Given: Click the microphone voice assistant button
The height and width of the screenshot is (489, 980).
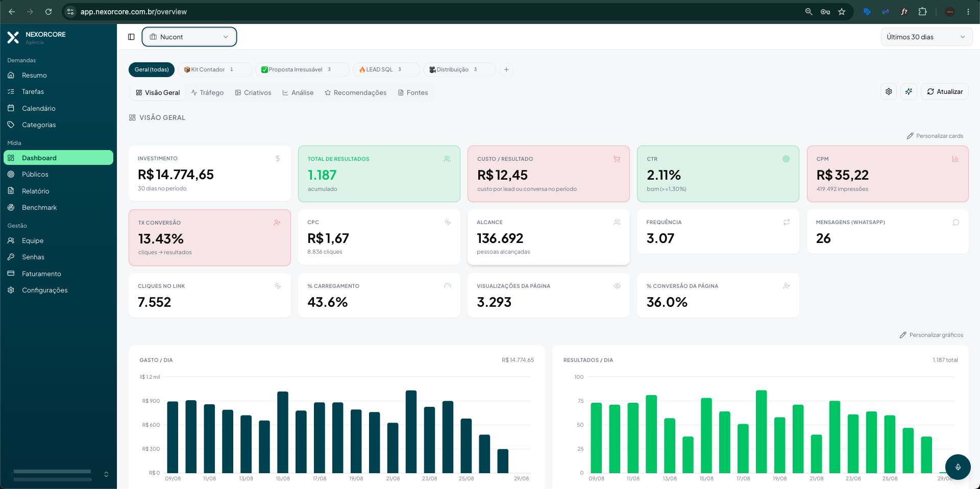Looking at the screenshot, I should coord(958,467).
